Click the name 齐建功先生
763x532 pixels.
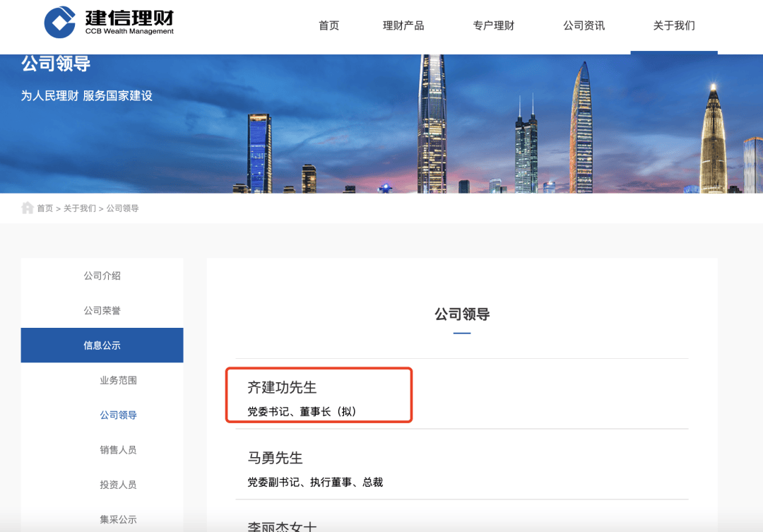(282, 387)
